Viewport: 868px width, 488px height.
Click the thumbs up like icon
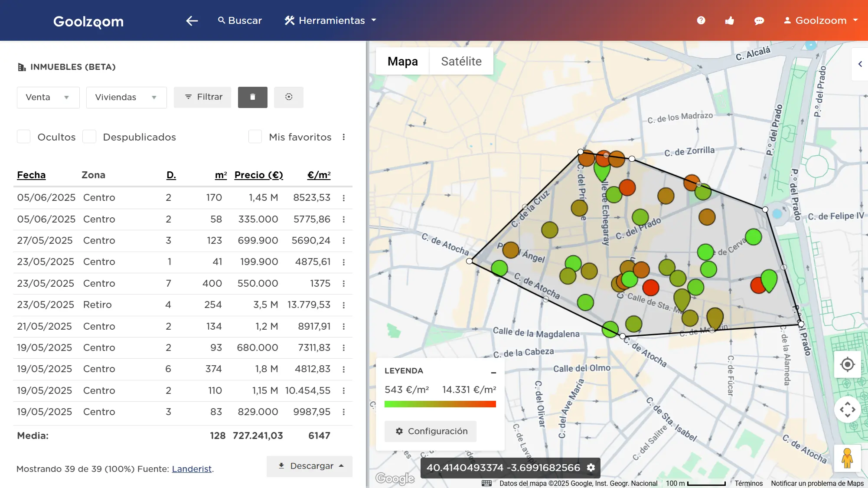(x=730, y=20)
